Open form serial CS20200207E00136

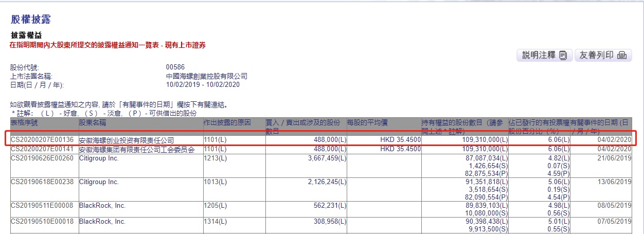[x=42, y=140]
